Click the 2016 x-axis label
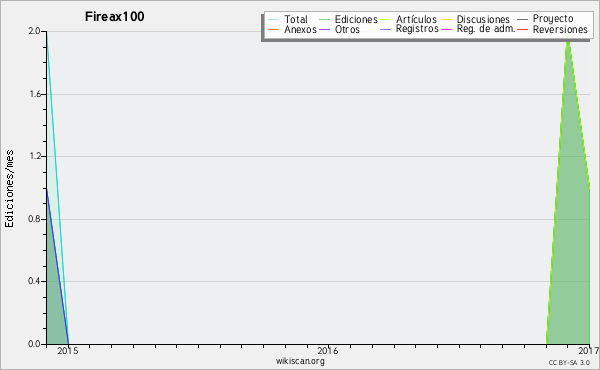 [x=328, y=351]
